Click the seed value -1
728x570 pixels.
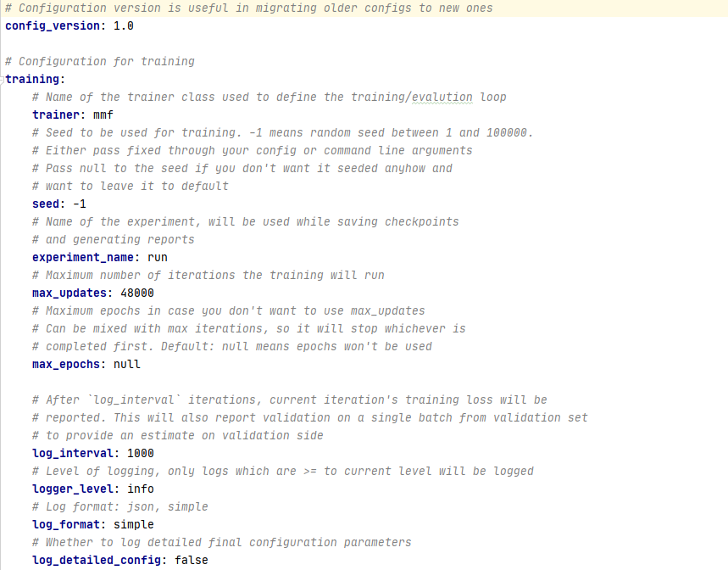coord(80,204)
